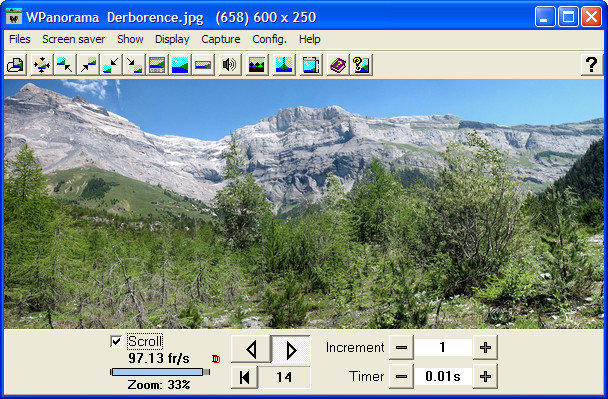Maximize the WPanorama window

(568, 17)
